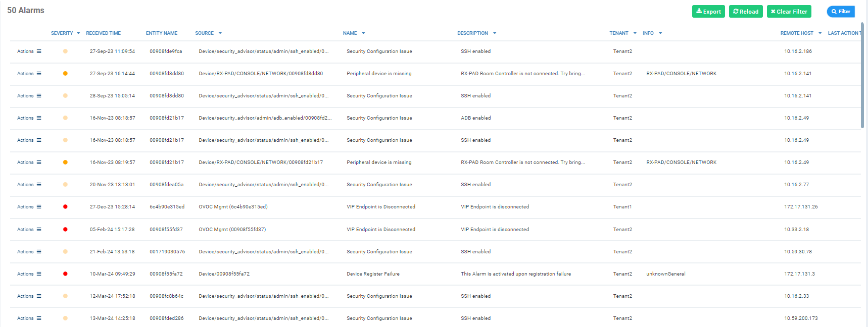Open Actions hamburger icon for 27-Dec-23 15:28:14 alarm
This screenshot has width=868, height=327.
39,207
